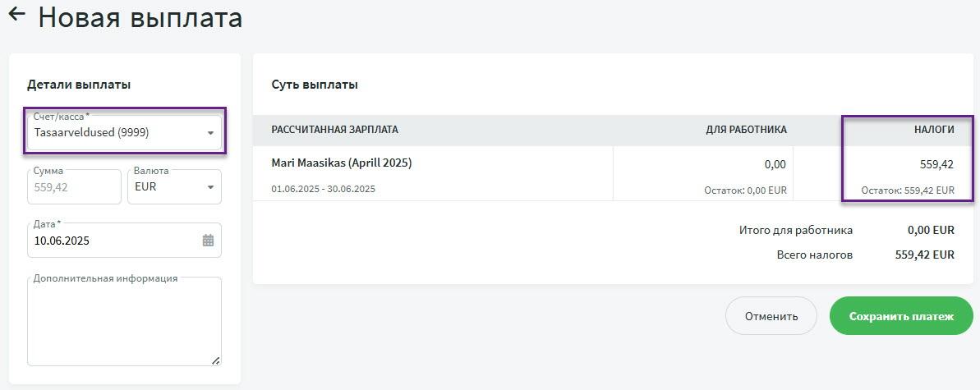
Task: Click the date field showing 10.06.2025
Action: point(124,240)
